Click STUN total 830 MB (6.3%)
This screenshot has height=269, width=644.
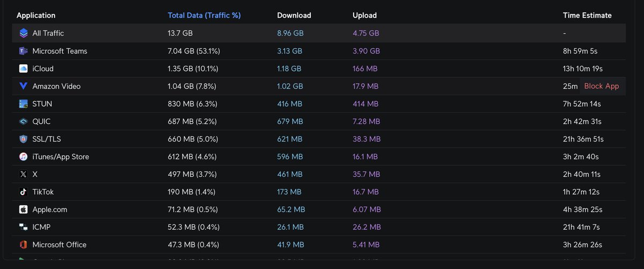[193, 104]
